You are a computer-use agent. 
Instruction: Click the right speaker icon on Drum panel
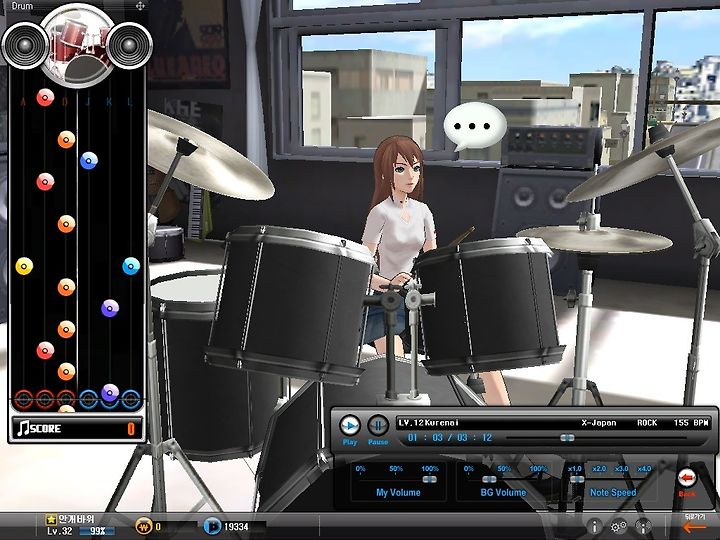(129, 45)
